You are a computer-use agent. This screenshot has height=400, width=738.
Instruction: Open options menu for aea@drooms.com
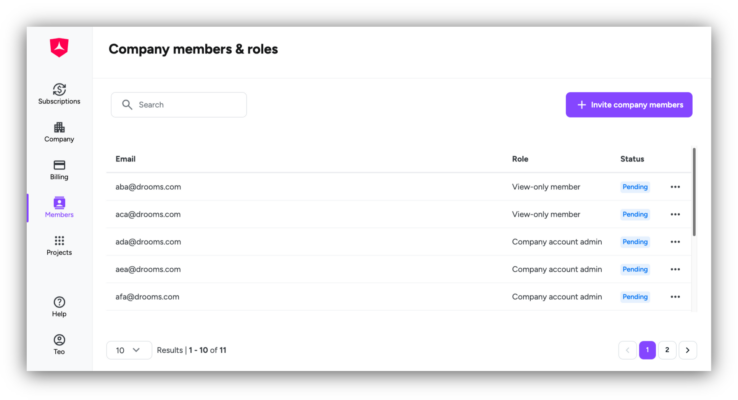(675, 269)
